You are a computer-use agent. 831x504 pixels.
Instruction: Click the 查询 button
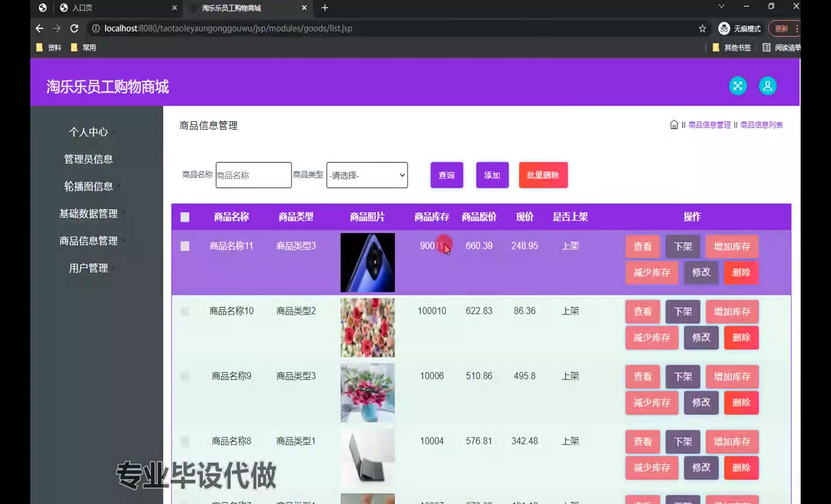447,175
